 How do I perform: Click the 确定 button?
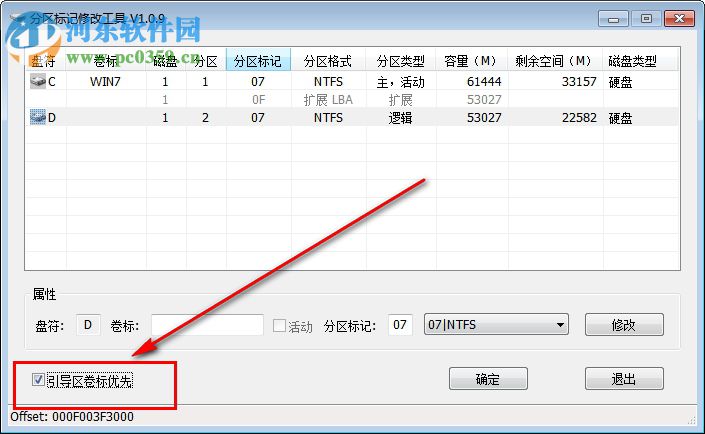click(488, 379)
